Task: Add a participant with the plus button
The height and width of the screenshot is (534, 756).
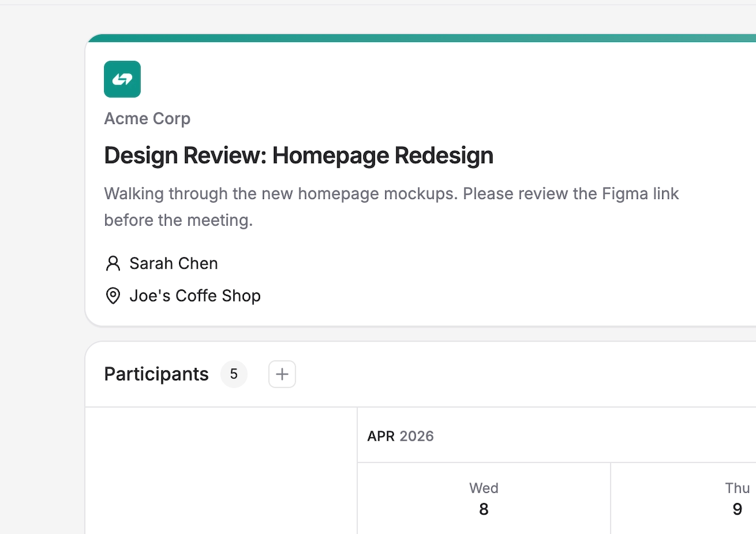Action: (282, 375)
